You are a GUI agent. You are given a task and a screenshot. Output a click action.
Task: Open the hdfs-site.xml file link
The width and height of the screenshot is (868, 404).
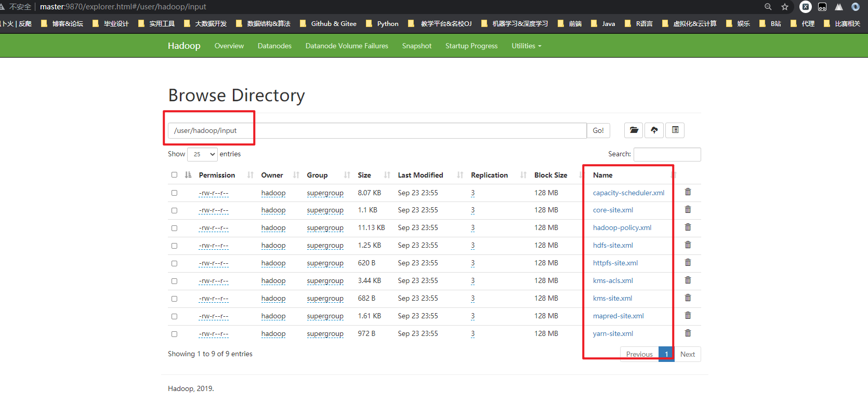pos(613,246)
